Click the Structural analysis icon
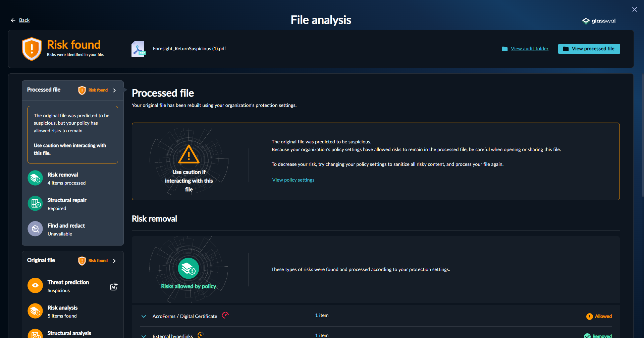 (35, 334)
